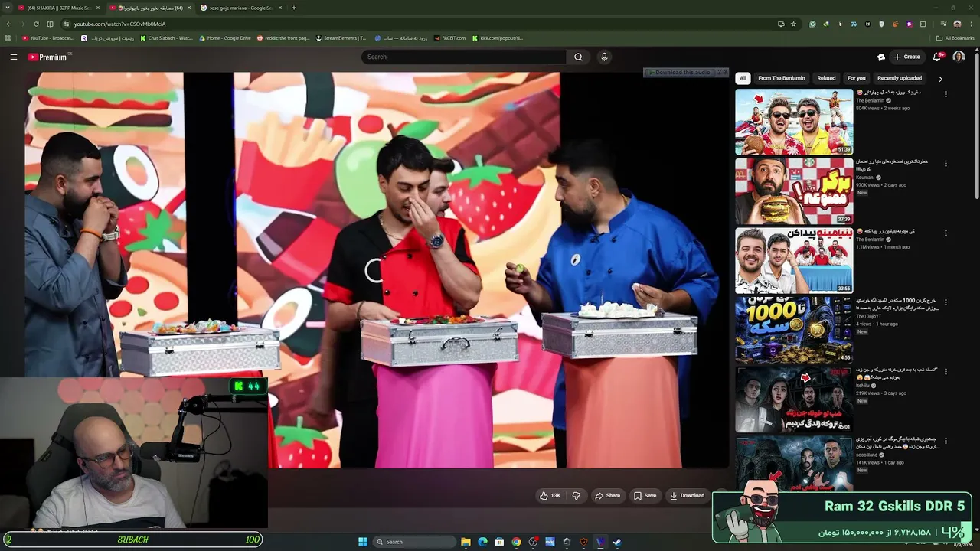Viewport: 980px width, 551px height.
Task: Select the Recently uploaded chip
Action: (900, 78)
